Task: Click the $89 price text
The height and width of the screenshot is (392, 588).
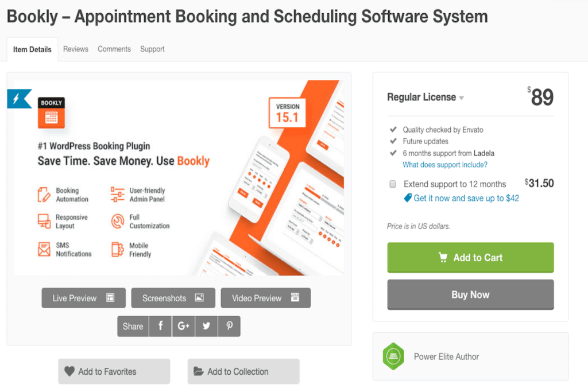Action: coord(540,96)
